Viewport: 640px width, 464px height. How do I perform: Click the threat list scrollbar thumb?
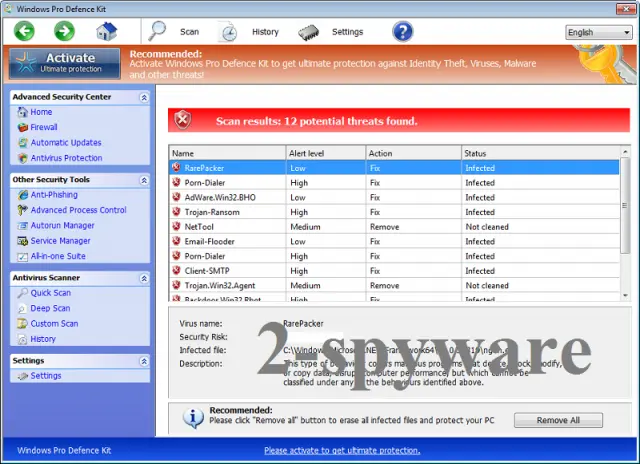point(625,205)
